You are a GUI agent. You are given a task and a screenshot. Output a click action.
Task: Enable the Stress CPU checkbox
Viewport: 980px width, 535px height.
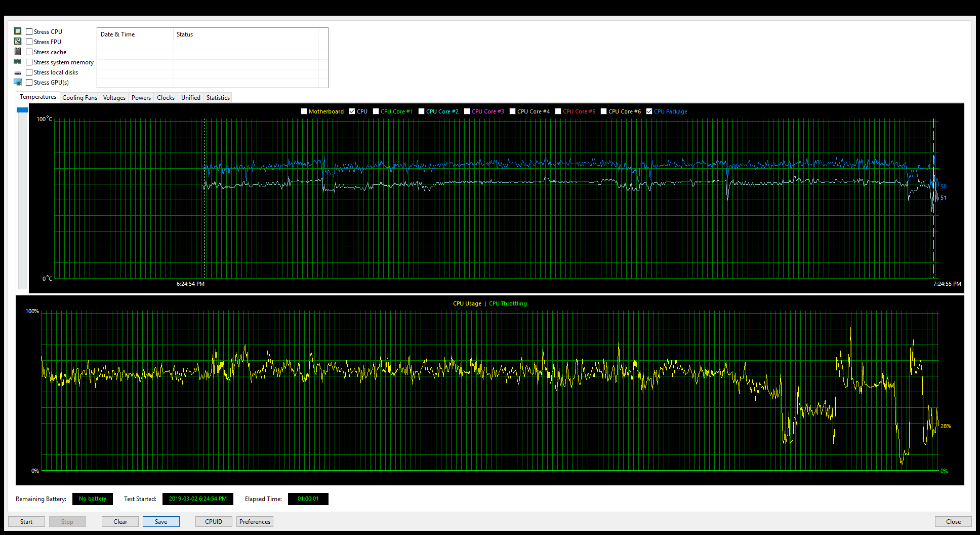coord(29,32)
